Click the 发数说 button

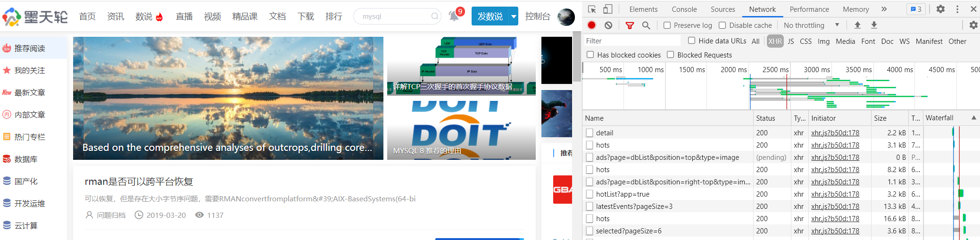pyautogui.click(x=490, y=17)
